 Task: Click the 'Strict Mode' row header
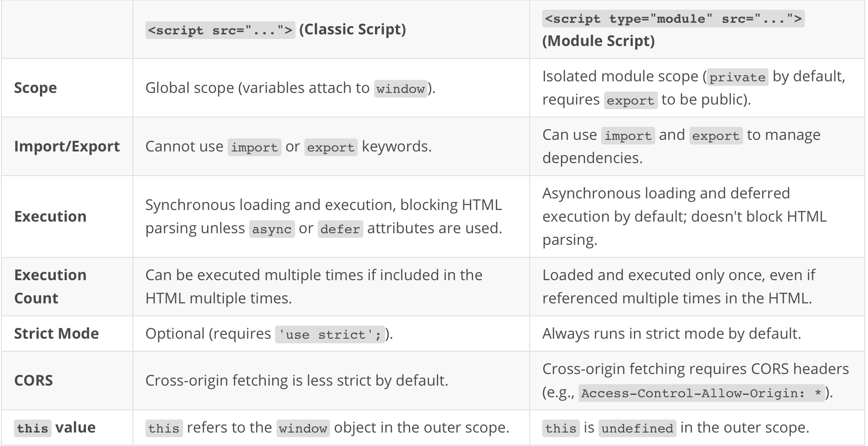pos(56,334)
